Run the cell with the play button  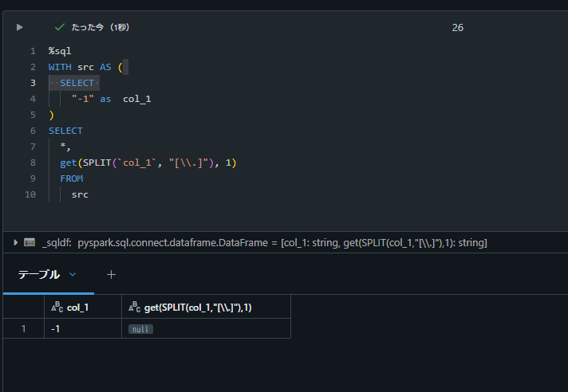coord(20,27)
